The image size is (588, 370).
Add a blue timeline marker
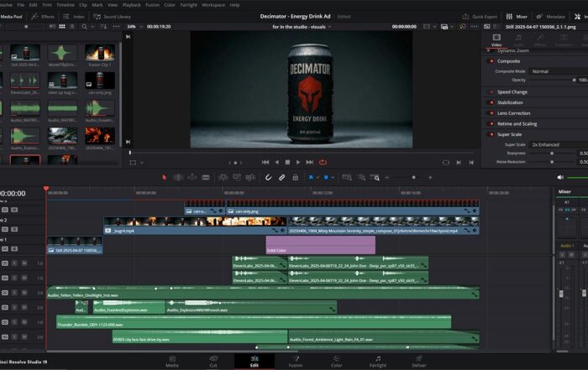tap(326, 178)
